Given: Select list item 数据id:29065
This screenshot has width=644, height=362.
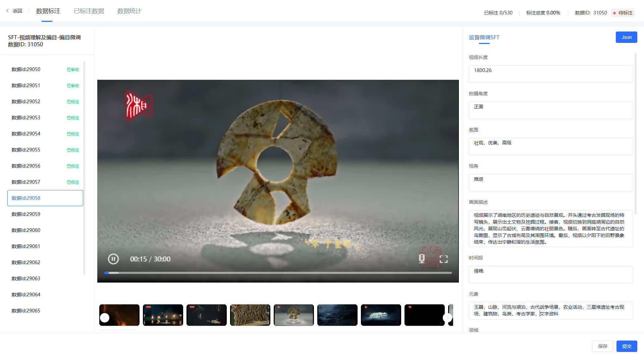Looking at the screenshot, I should point(45,311).
